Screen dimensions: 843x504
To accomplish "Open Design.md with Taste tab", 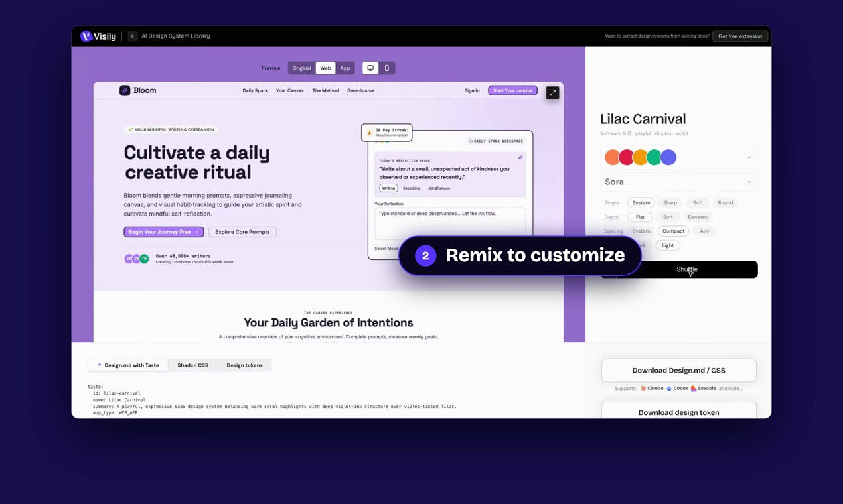I will tap(128, 365).
